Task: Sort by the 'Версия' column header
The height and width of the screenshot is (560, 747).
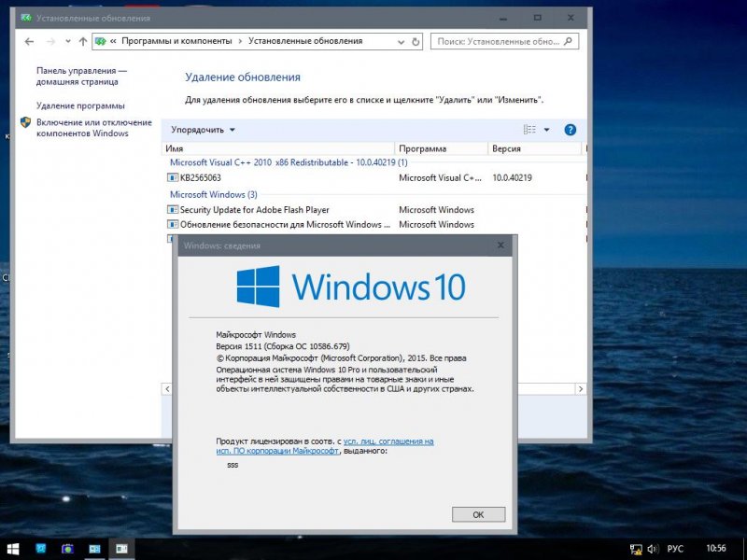Action: 535,148
